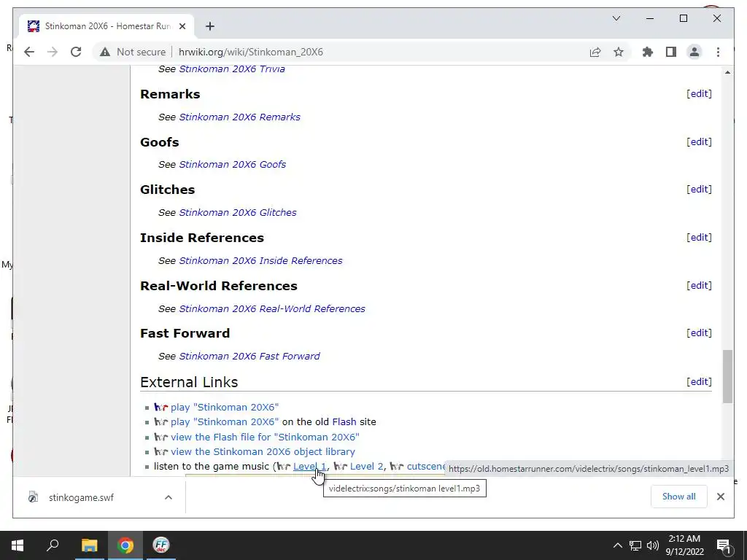The width and height of the screenshot is (747, 560).
Task: Edit the Real-World References section
Action: pyautogui.click(x=699, y=286)
